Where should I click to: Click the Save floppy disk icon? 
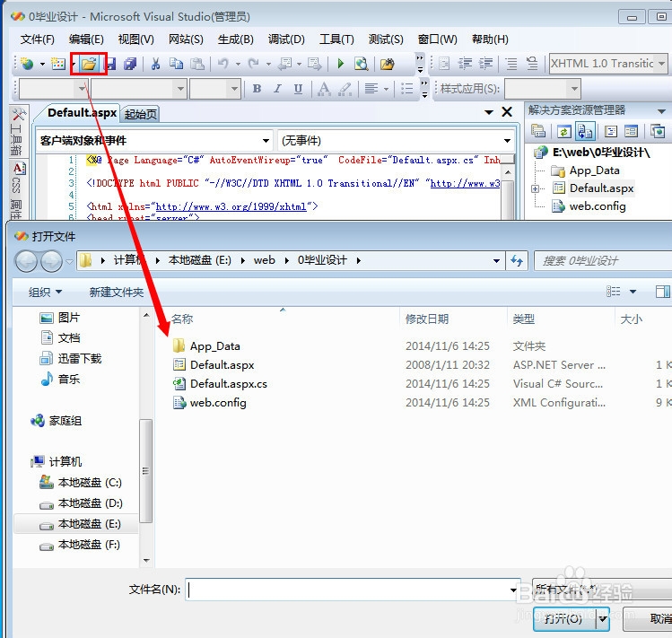pos(111,65)
